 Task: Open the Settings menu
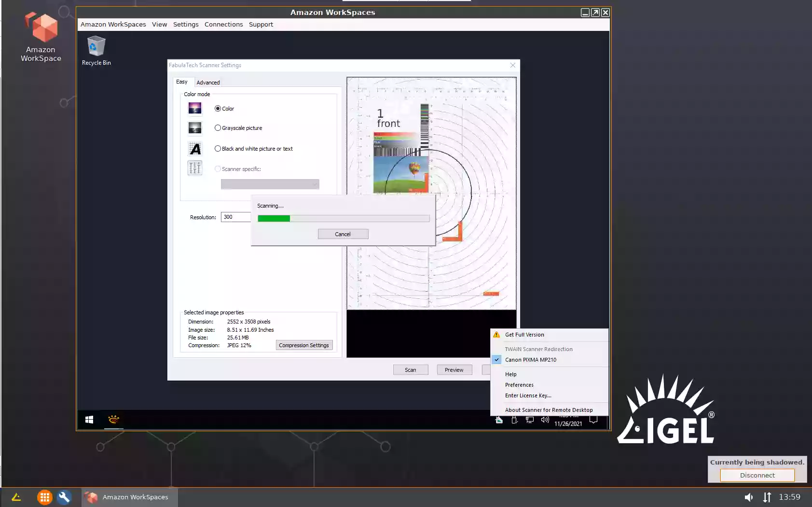[x=186, y=25]
